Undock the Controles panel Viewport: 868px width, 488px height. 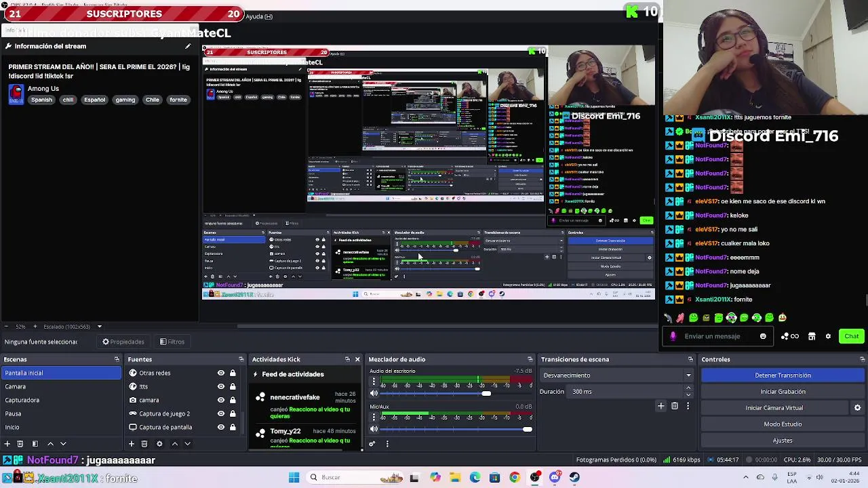862,359
